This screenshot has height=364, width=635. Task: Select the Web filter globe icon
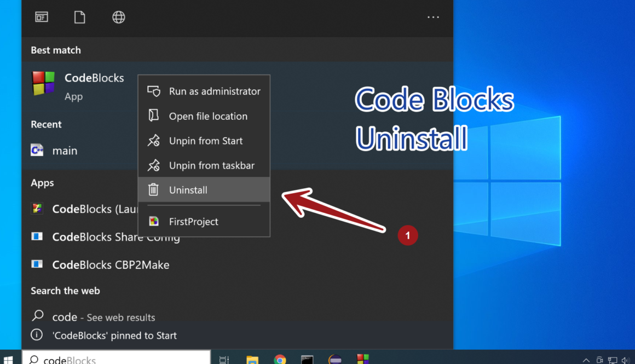coord(119,18)
